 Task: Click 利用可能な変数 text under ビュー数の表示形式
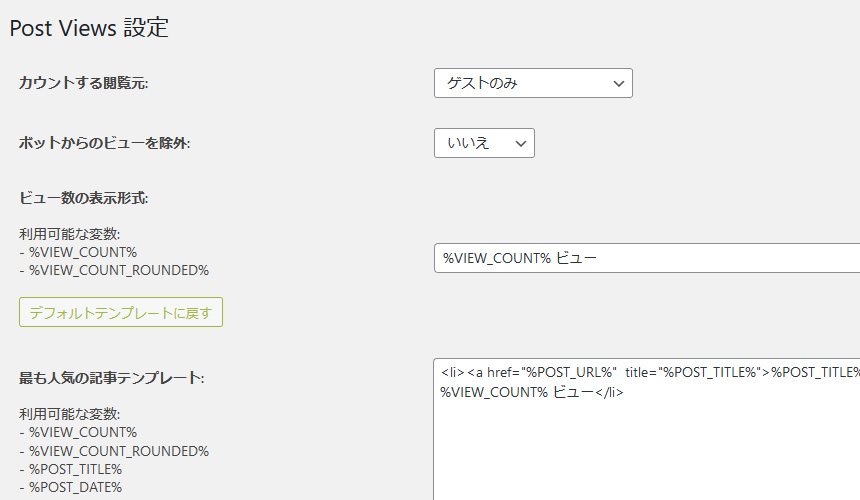pyautogui.click(x=70, y=234)
